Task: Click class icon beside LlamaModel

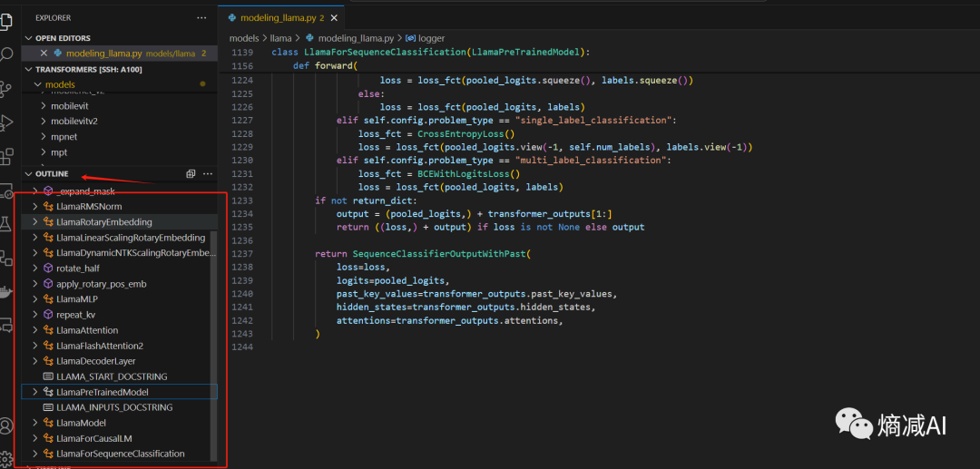Action: click(48, 423)
